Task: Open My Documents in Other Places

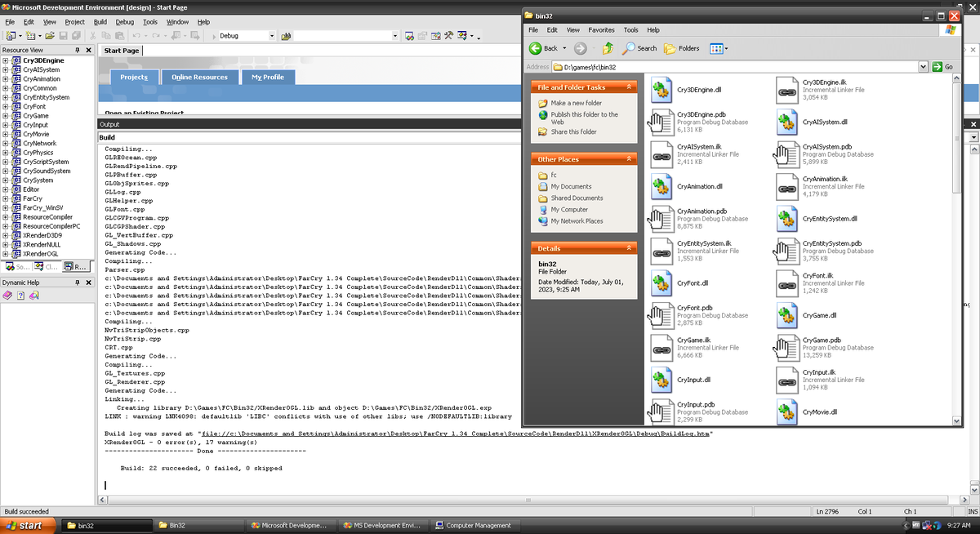Action: point(571,186)
